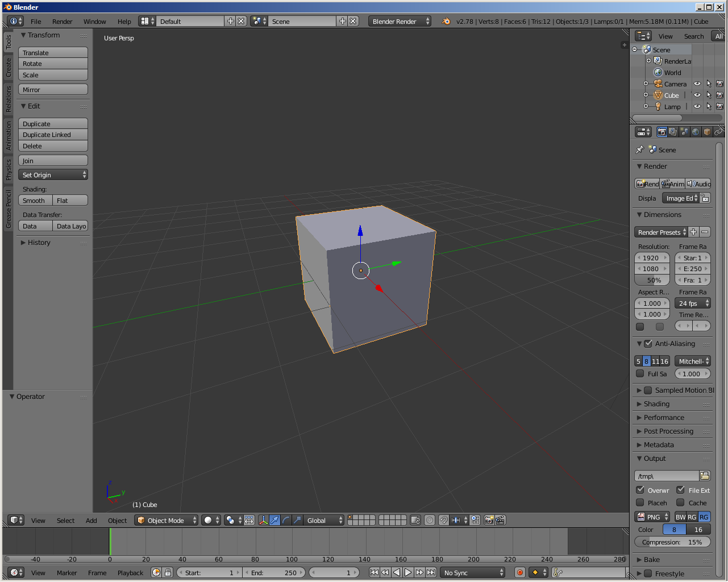Click the OpenGL render image icon

(489, 520)
